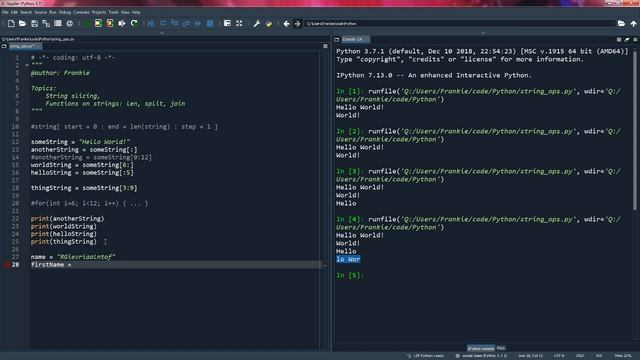Open Preferences with the wrench icon

(257, 24)
